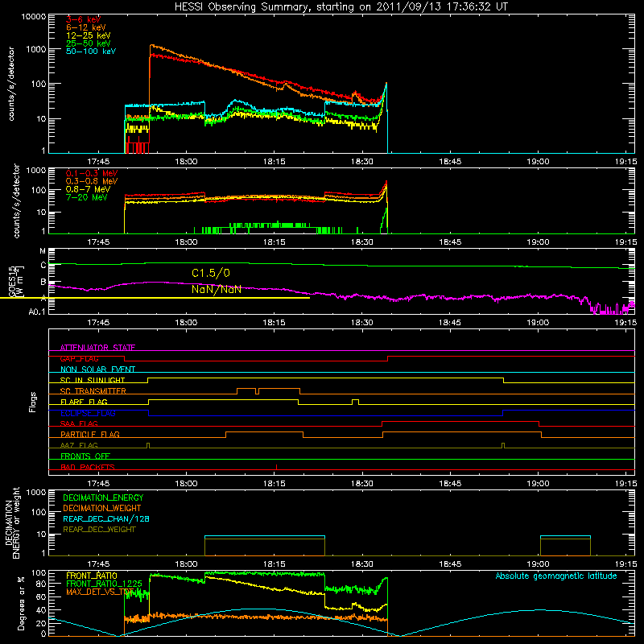This screenshot has width=644, height=644.
Task: Click the FRONT_RATIO legend label
Action: click(92, 576)
